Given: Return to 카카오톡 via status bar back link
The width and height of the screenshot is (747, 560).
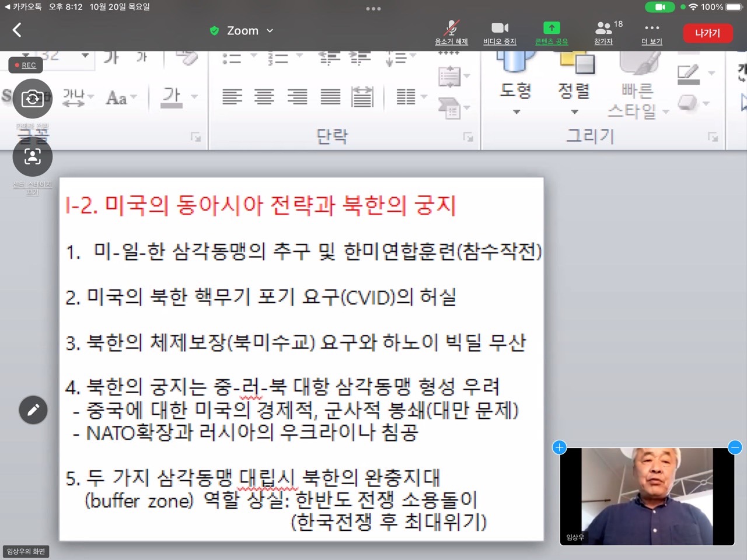Looking at the screenshot, I should coord(24,7).
